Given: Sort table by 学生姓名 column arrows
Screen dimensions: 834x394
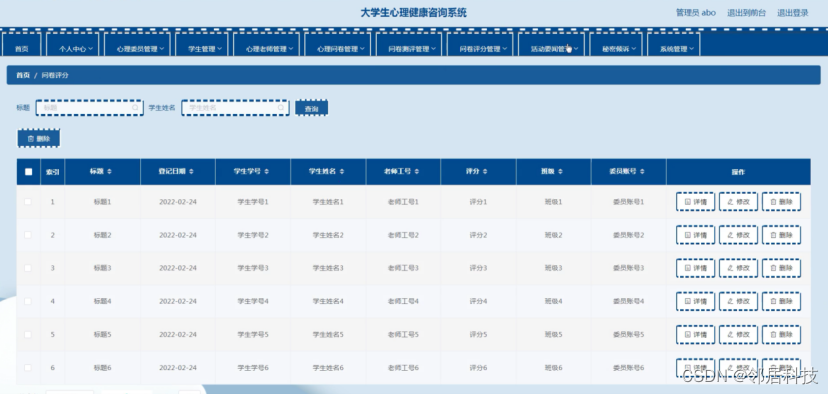Looking at the screenshot, I should [x=341, y=172].
